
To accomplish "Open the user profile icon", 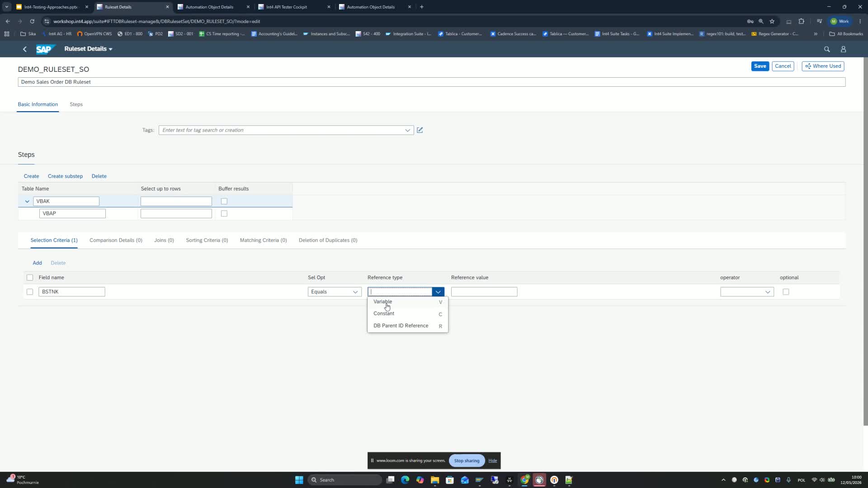I will click(843, 49).
